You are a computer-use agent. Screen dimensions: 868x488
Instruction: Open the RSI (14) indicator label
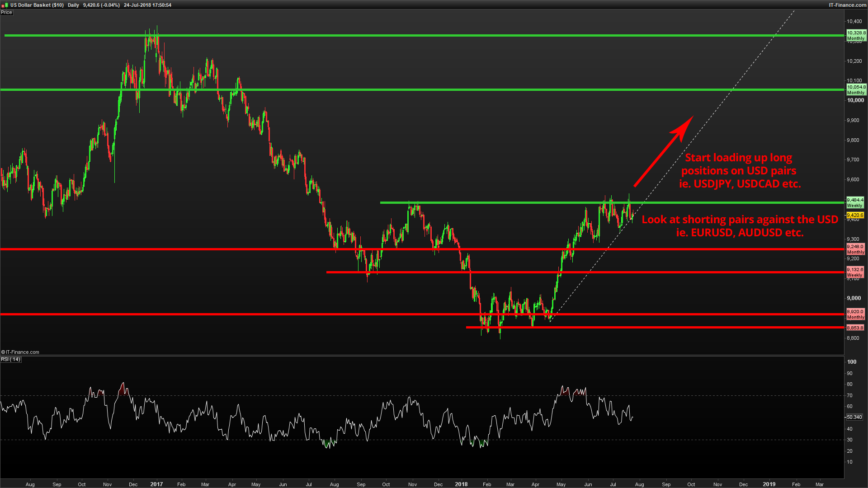click(10, 360)
